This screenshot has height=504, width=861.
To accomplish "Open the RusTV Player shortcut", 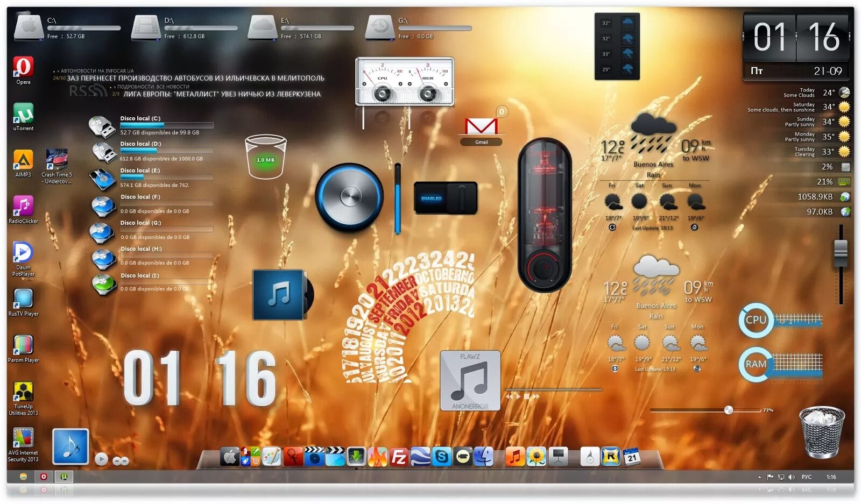I will click(23, 302).
